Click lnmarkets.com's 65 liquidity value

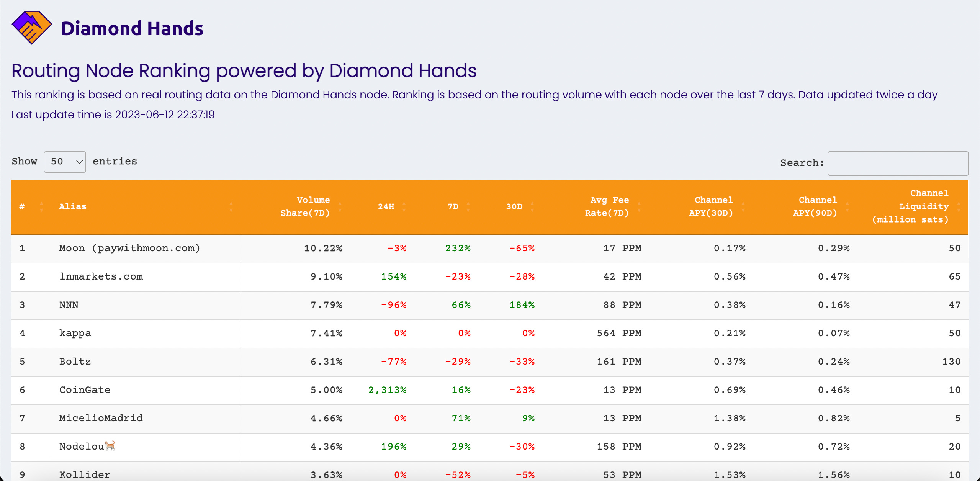[x=955, y=277]
